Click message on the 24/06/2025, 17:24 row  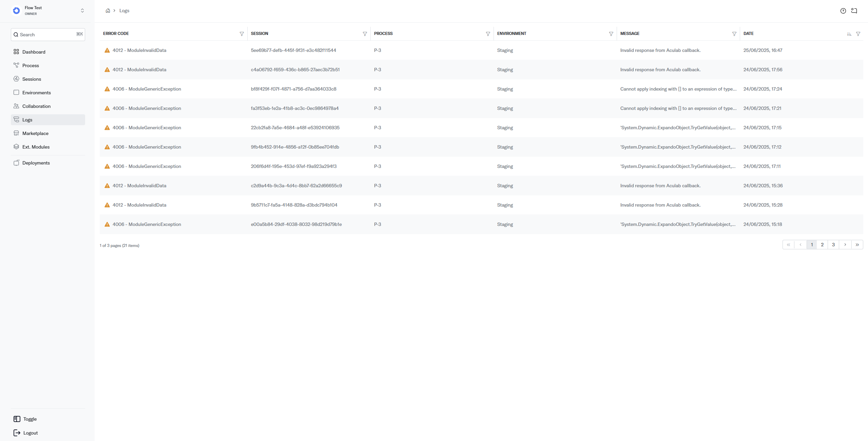click(x=678, y=89)
